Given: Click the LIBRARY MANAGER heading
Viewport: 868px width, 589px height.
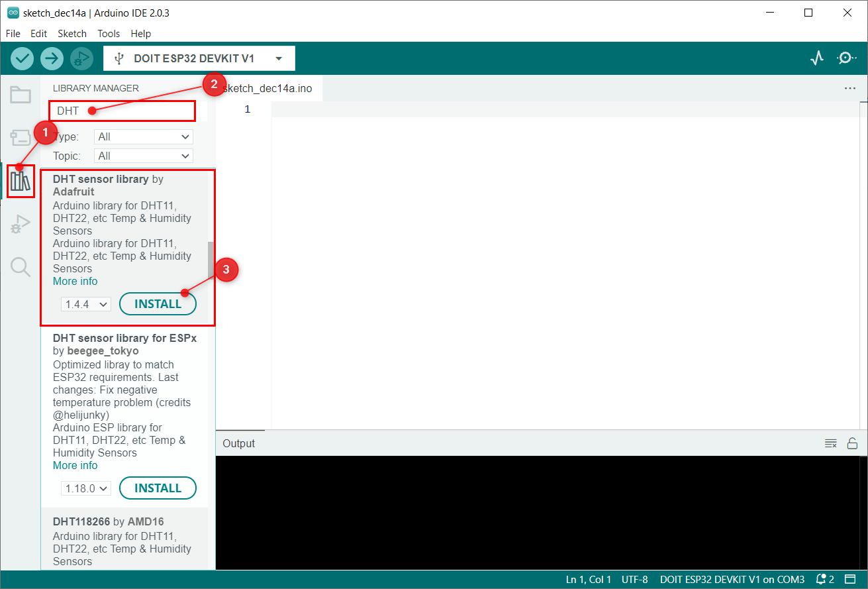Looking at the screenshot, I should click(x=96, y=88).
